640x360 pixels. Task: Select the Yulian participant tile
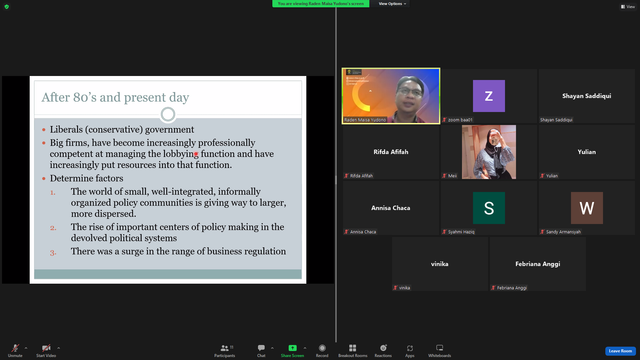pos(587,152)
